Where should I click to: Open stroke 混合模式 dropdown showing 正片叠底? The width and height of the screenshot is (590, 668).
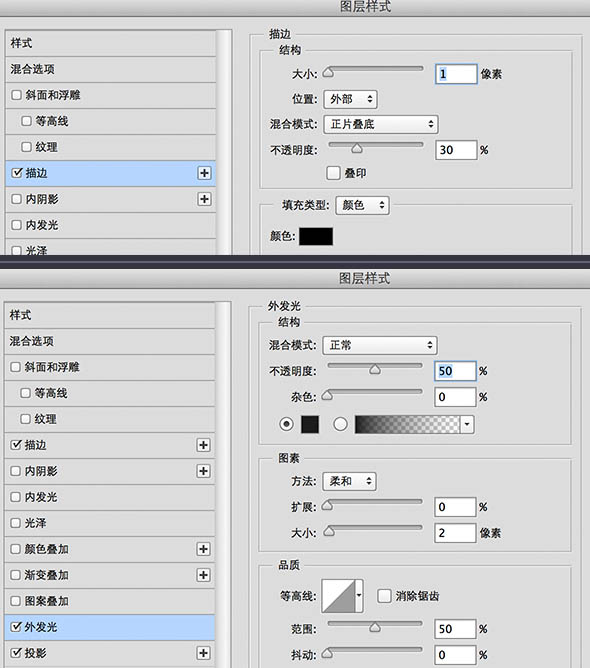[x=381, y=124]
